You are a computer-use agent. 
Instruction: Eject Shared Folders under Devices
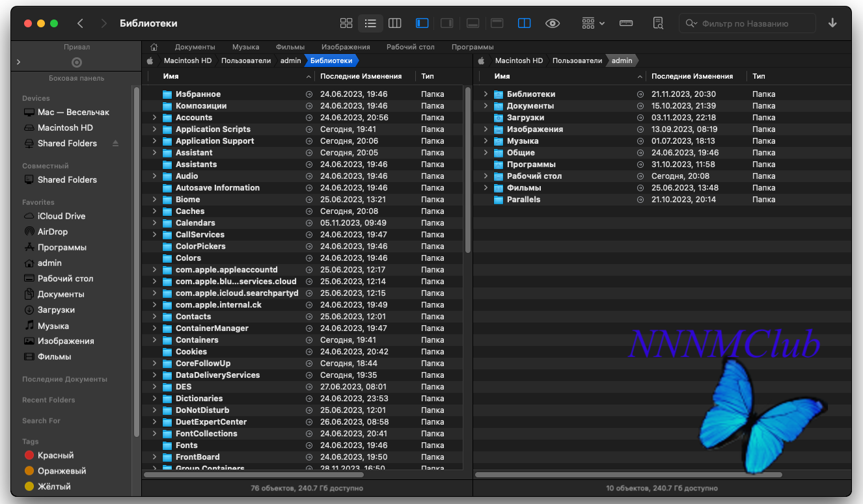(x=116, y=143)
